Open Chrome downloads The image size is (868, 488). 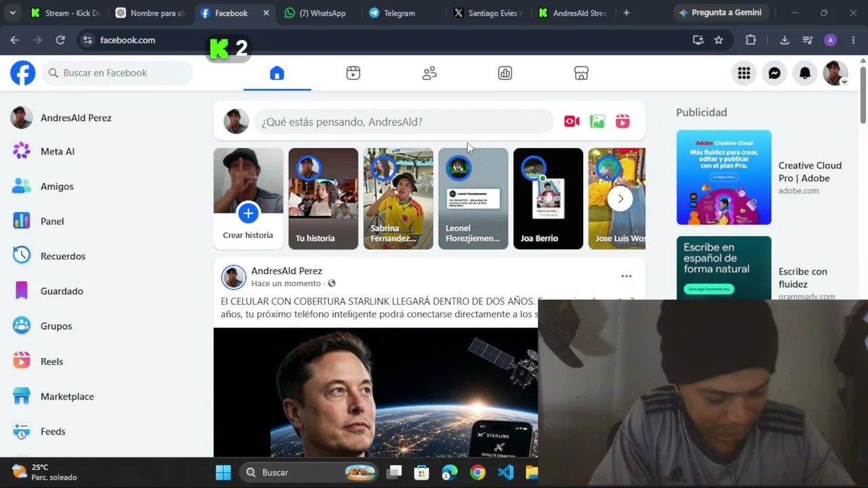[x=785, y=40]
